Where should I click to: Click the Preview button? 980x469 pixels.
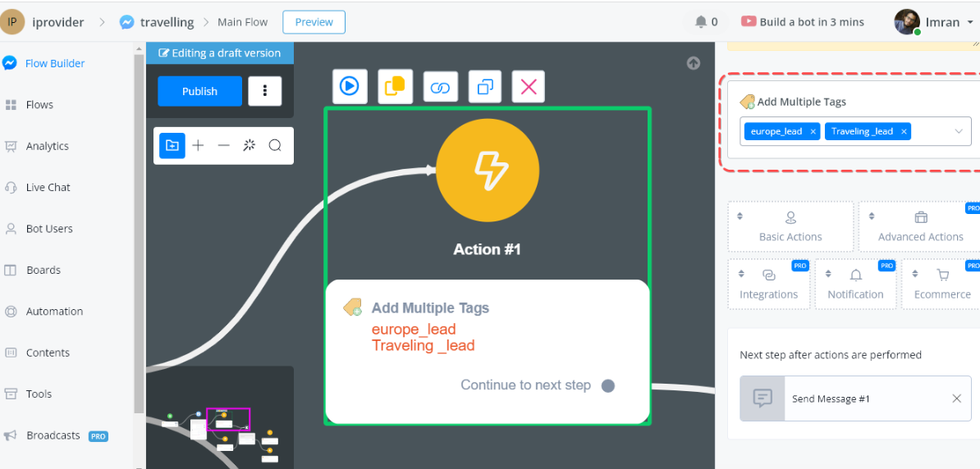pos(314,22)
